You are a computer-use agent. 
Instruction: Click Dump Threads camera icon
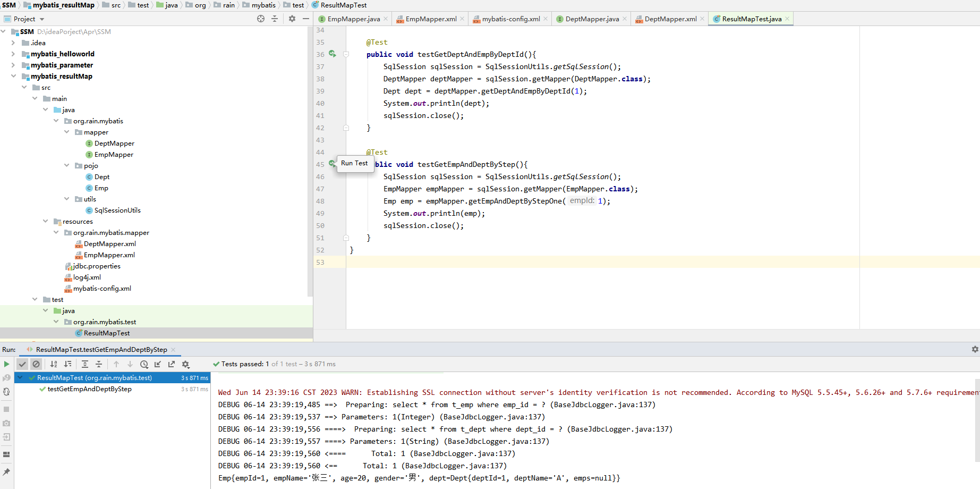[6, 423]
